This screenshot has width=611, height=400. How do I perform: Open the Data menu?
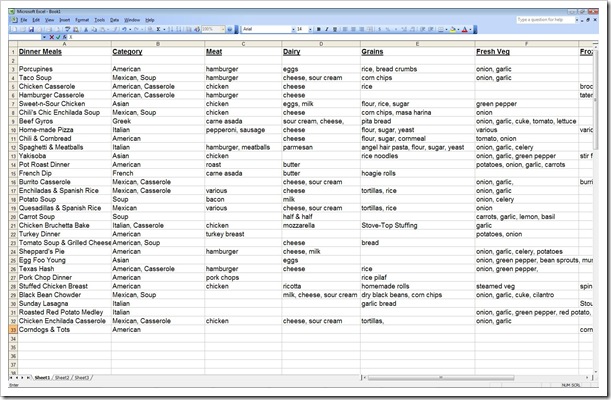point(114,20)
